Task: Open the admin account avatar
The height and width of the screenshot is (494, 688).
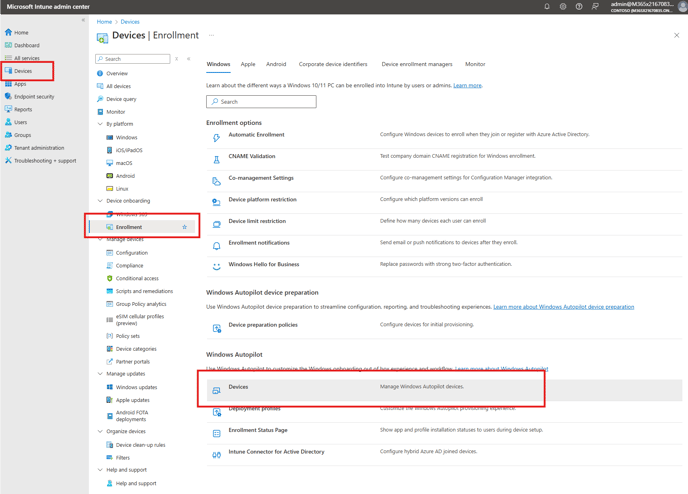Action: [x=682, y=7]
